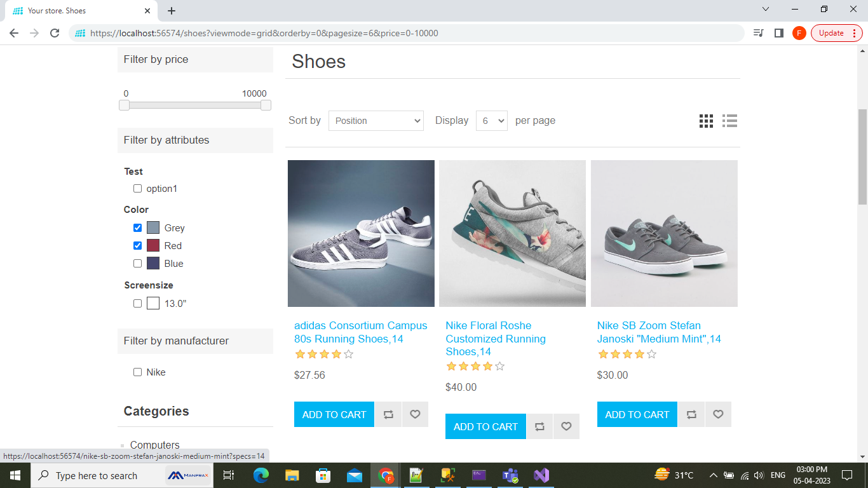The height and width of the screenshot is (488, 868).
Task: Check the Nike manufacturer filter
Action: 137,372
